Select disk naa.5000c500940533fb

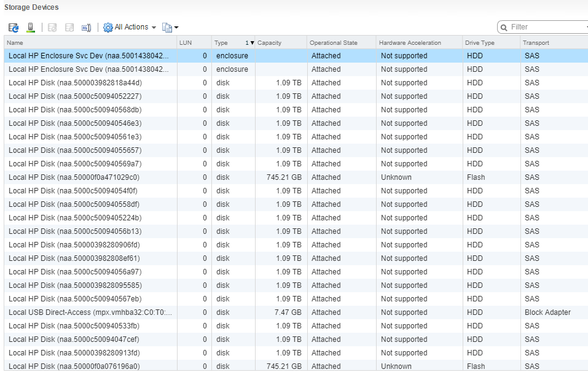tap(296, 325)
